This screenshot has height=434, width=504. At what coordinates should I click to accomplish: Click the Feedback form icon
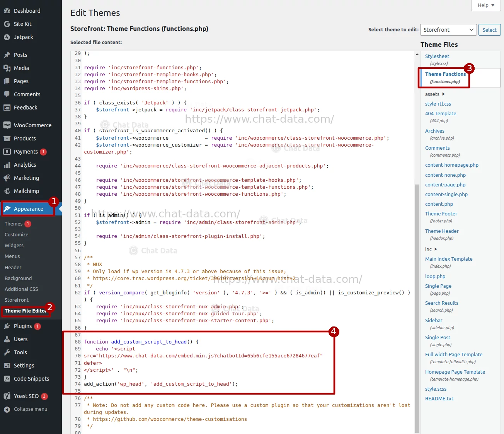click(x=7, y=108)
